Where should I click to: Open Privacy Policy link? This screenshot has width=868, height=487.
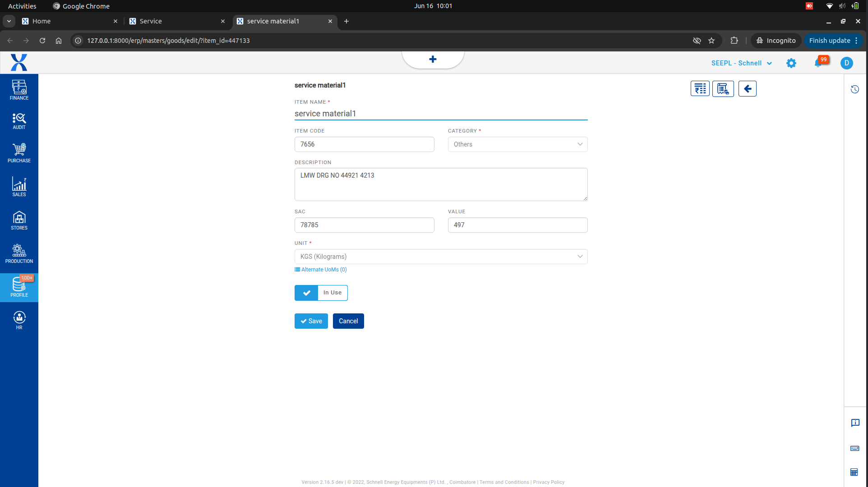(549, 482)
